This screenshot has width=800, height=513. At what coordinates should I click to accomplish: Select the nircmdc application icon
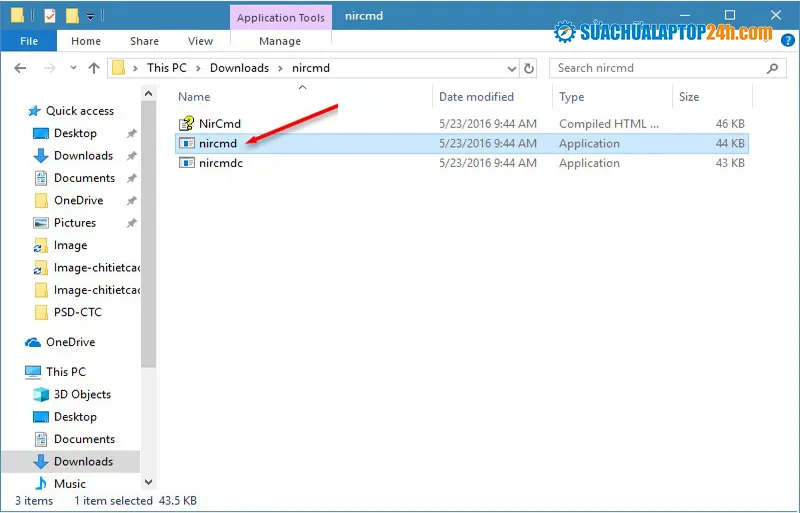[187, 163]
